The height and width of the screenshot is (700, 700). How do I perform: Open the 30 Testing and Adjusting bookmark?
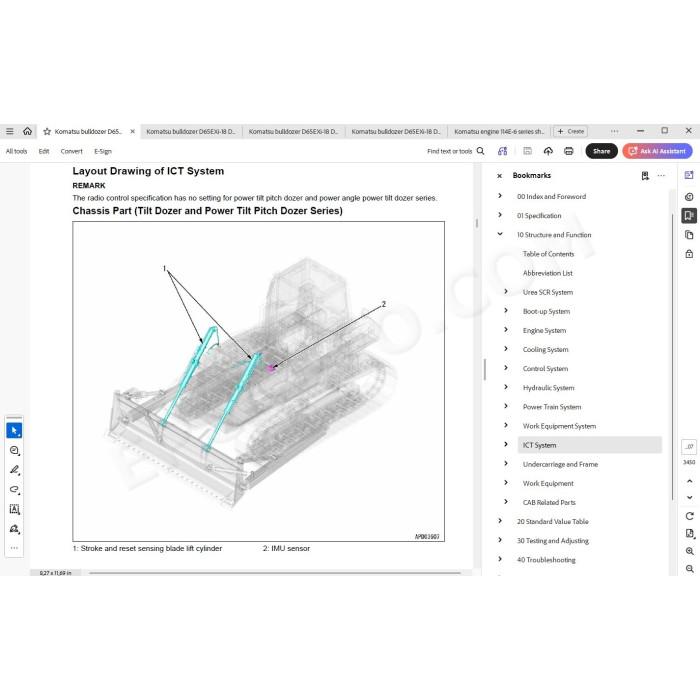coord(553,541)
